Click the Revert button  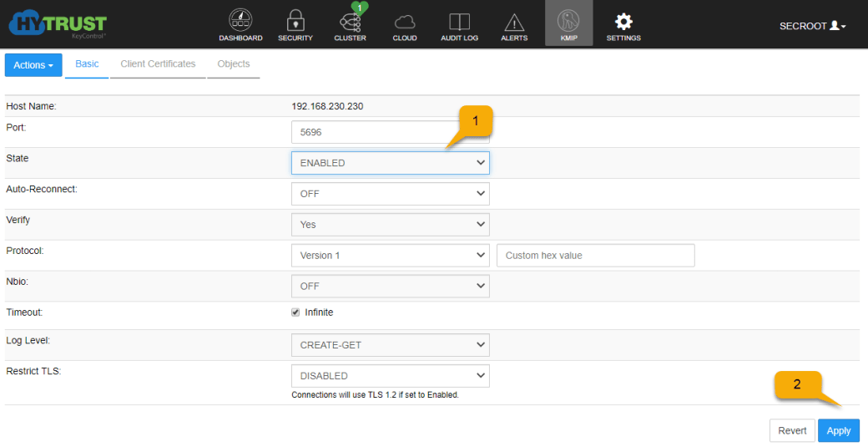pos(792,431)
